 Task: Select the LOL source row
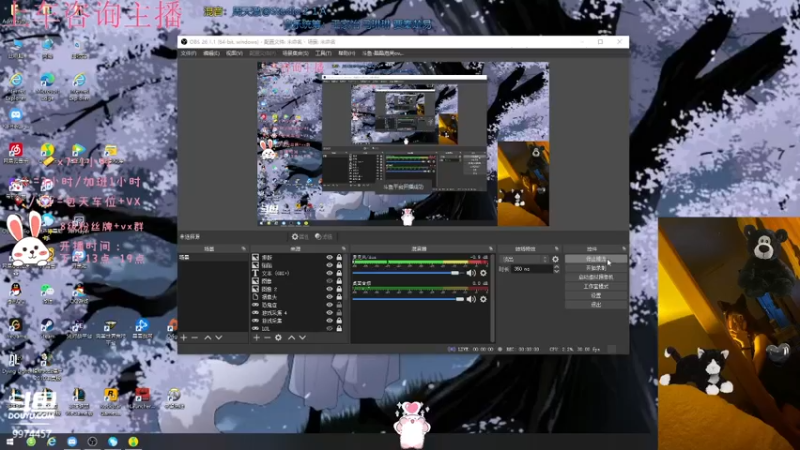tap(297, 329)
